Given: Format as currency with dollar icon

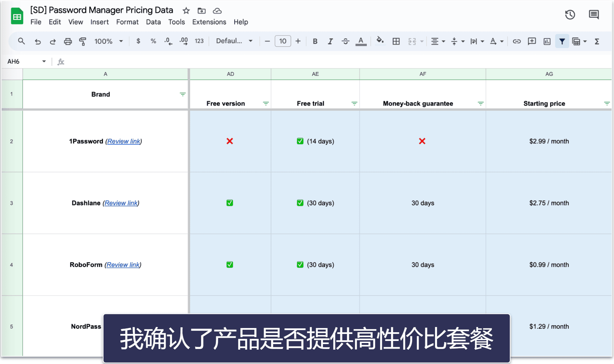Looking at the screenshot, I should tap(138, 41).
